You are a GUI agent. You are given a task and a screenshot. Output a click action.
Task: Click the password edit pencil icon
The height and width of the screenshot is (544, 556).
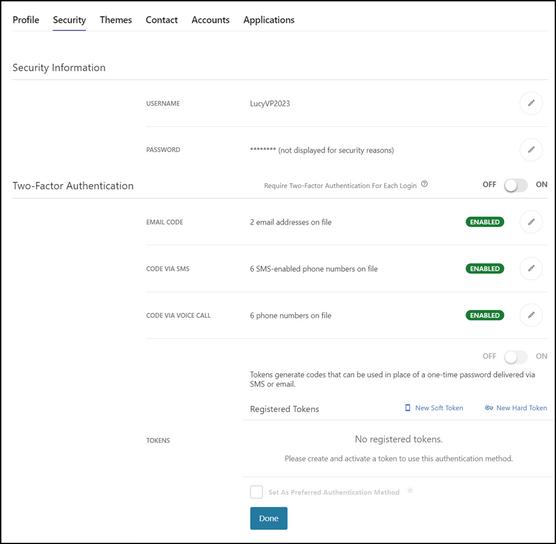pyautogui.click(x=531, y=150)
